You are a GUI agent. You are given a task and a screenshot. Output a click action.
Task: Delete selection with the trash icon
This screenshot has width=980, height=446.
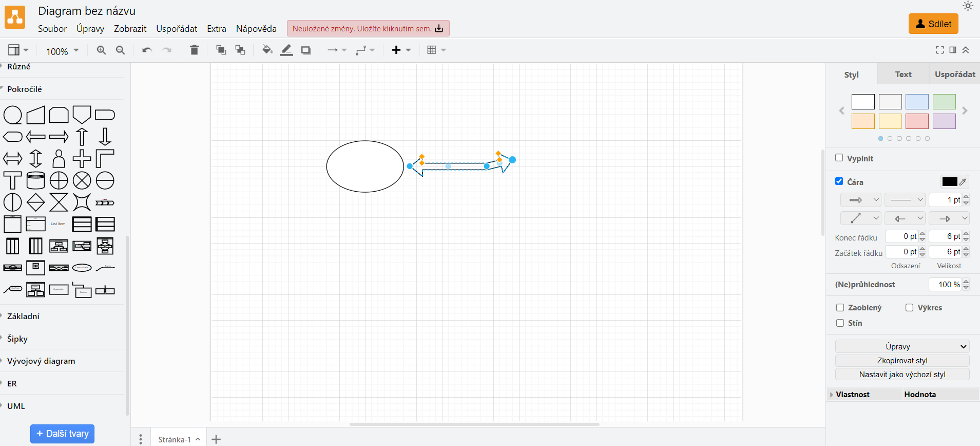coord(194,50)
